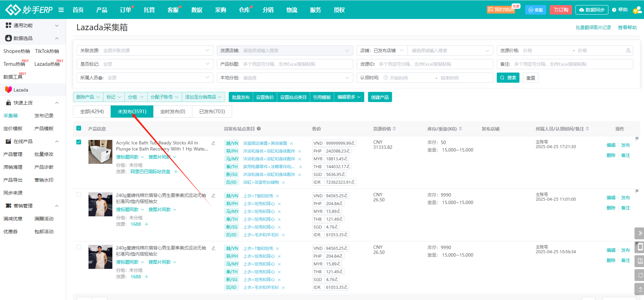The width and height of the screenshot is (644, 300).
Task: Click the refresh icon in the floating right panel
Action: click(x=640, y=275)
